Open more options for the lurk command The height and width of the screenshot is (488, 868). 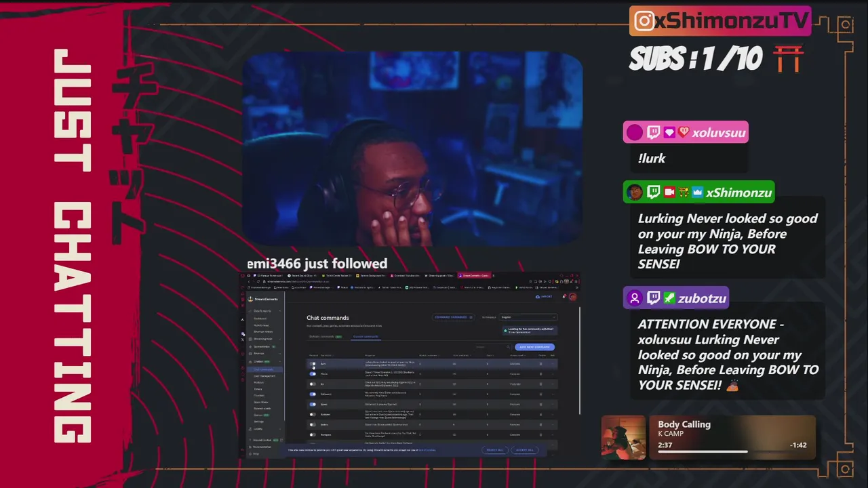[x=553, y=364]
